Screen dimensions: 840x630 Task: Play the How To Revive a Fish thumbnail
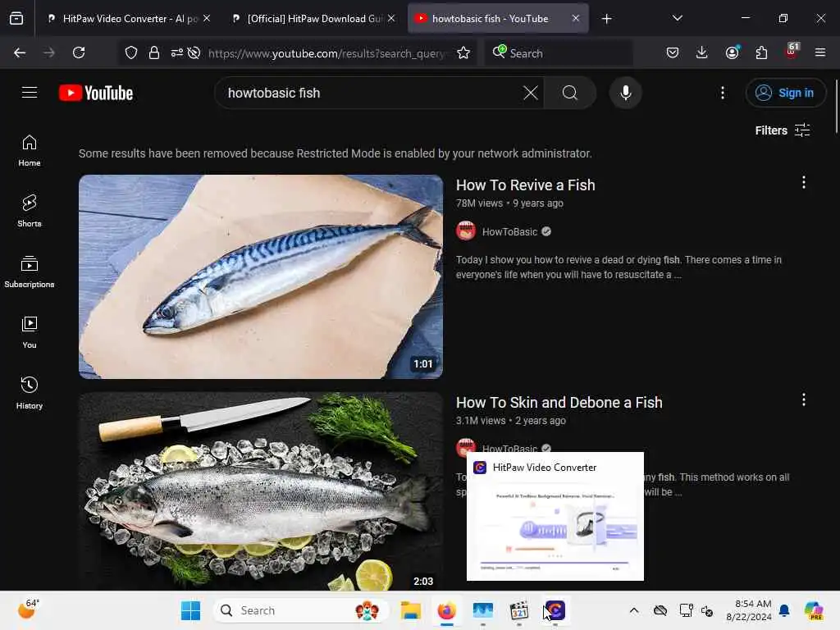[261, 276]
